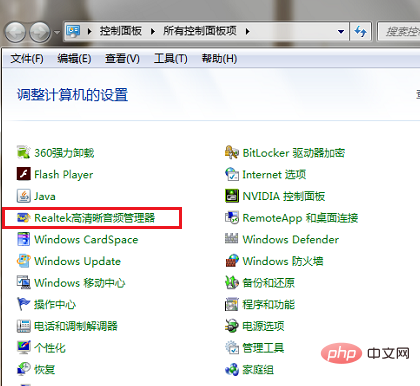
Task: Open the 管理工具 icon
Action: [x=232, y=347]
